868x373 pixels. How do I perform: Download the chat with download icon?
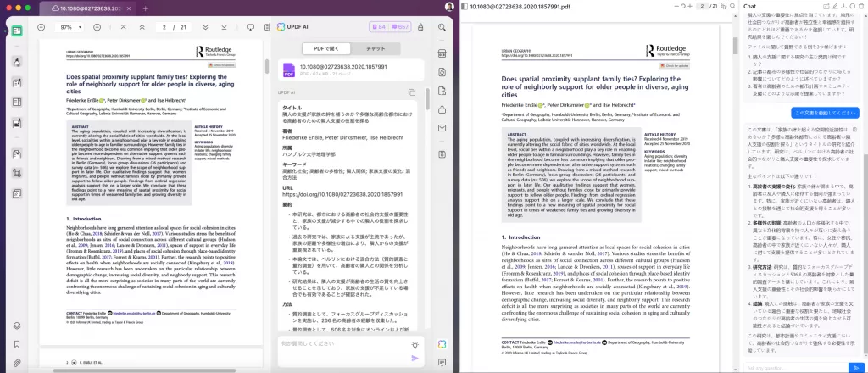844,6
